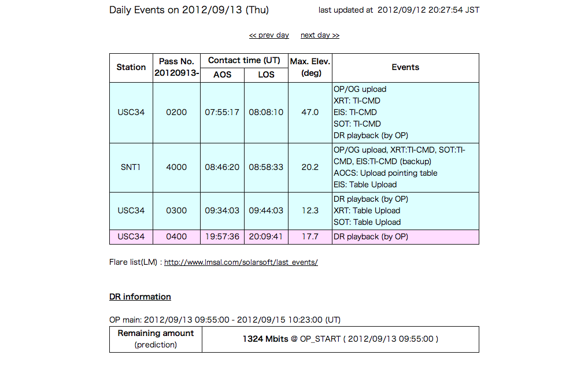Select the Daily Events page title
Screen dimensions: 588x366
189,10
